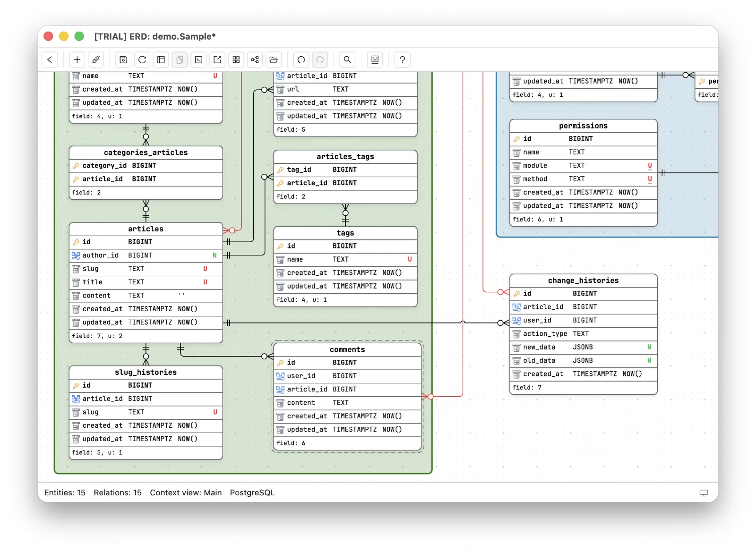756x552 pixels.
Task: Click the content column in articles
Action: (146, 296)
